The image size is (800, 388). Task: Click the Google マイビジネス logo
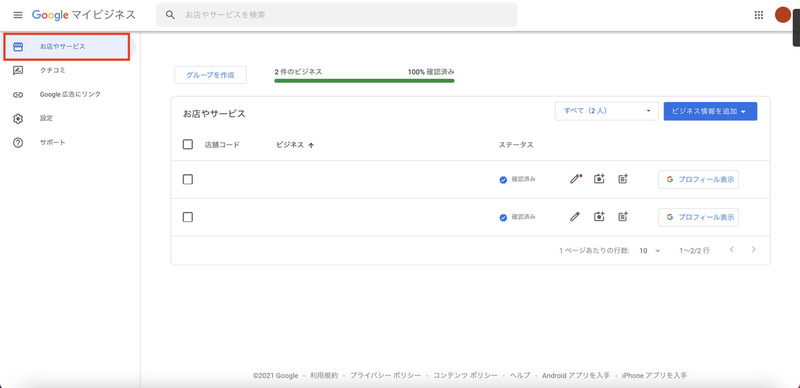(84, 15)
